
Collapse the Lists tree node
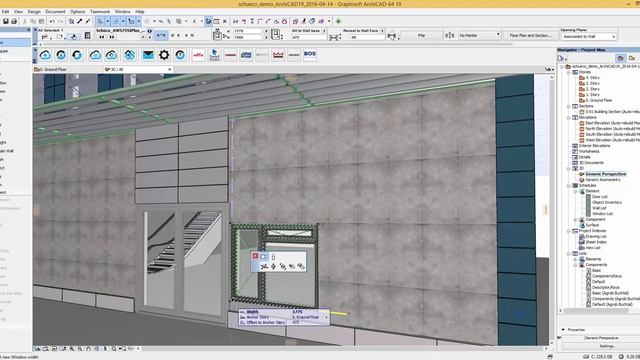[568, 253]
